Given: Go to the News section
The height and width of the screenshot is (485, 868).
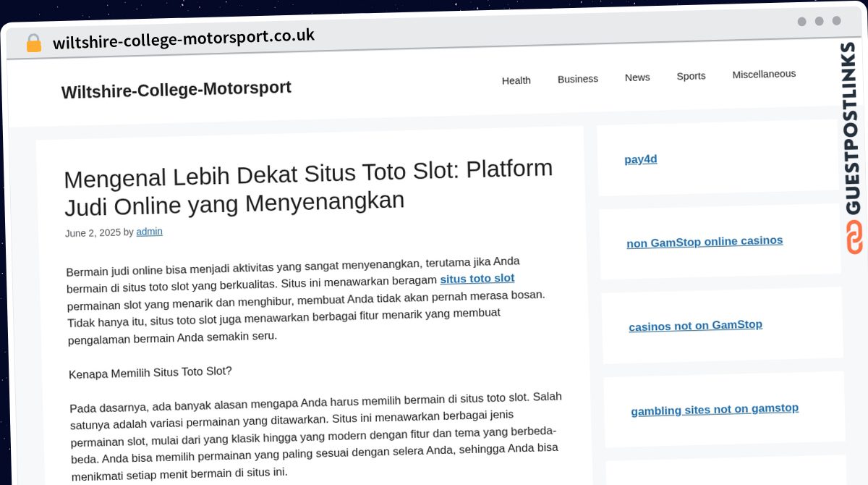Looking at the screenshot, I should click(x=637, y=77).
